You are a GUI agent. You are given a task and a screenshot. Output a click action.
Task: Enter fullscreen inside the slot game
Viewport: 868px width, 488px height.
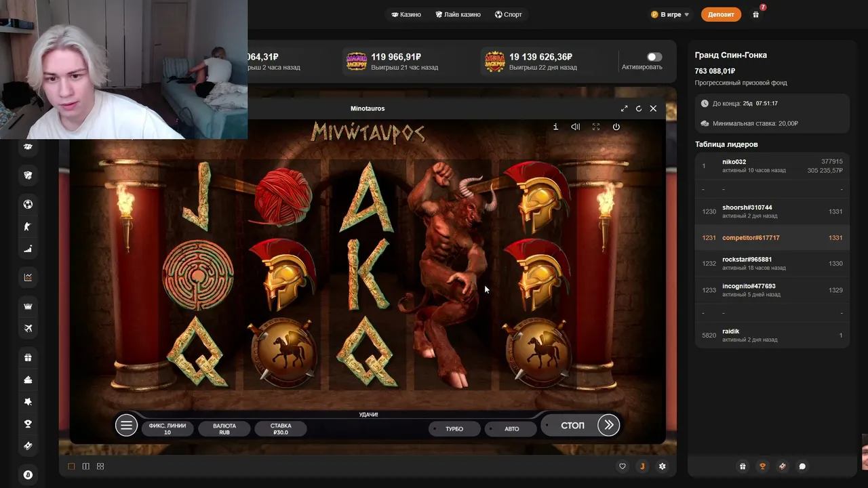click(595, 127)
